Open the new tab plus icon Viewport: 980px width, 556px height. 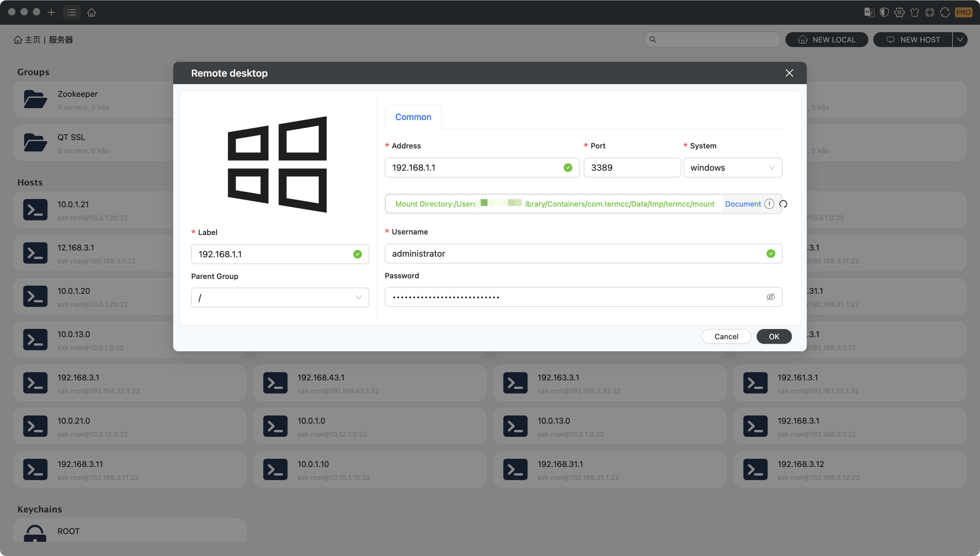pos(51,12)
